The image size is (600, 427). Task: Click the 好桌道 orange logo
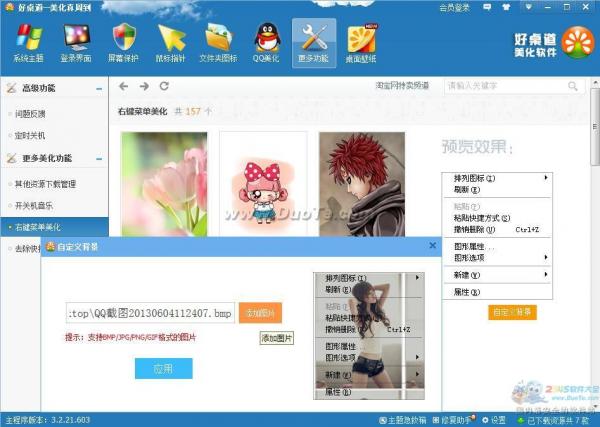click(578, 42)
